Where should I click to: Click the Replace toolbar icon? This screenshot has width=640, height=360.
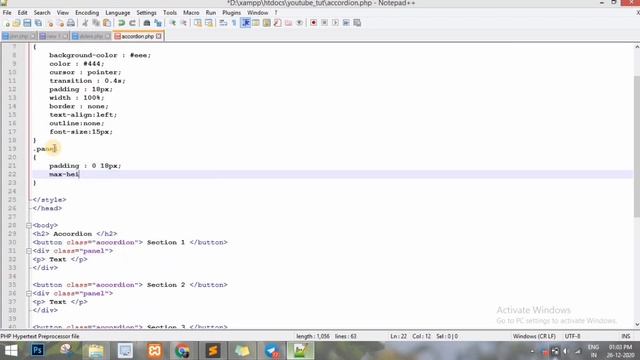(x=158, y=23)
